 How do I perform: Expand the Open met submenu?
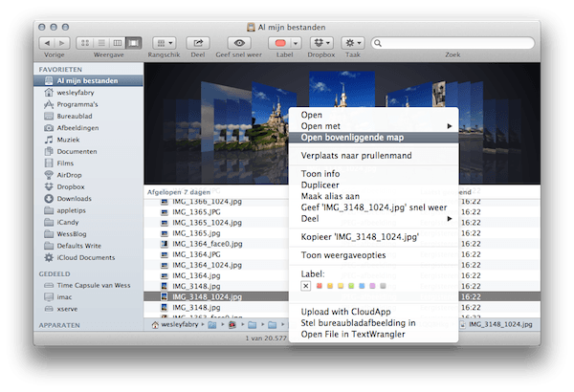tap(374, 126)
